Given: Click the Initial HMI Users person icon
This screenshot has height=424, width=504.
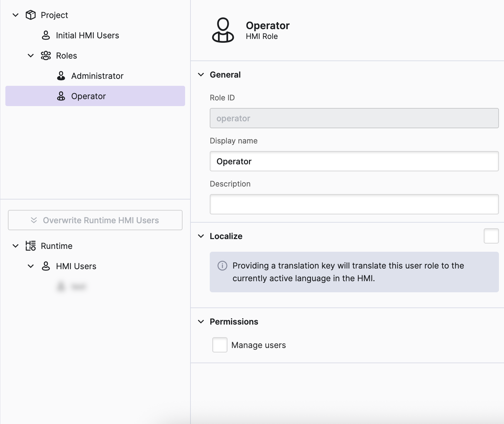Looking at the screenshot, I should 46,35.
